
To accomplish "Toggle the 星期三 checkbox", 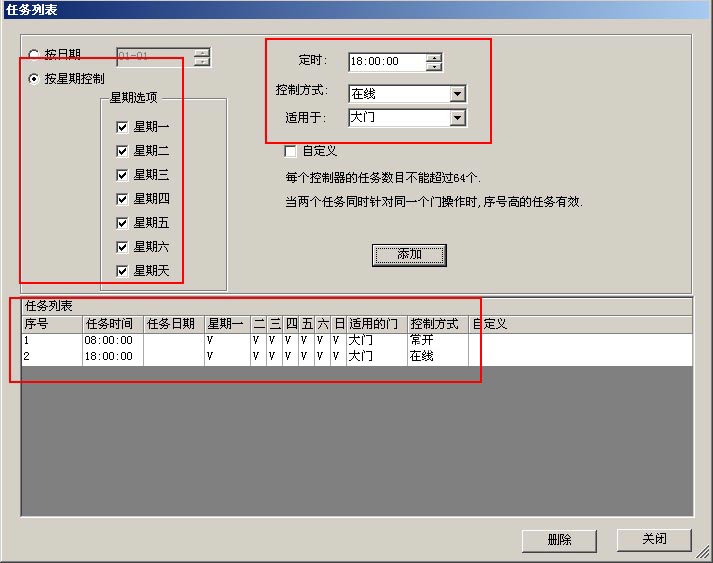I will pyautogui.click(x=122, y=175).
